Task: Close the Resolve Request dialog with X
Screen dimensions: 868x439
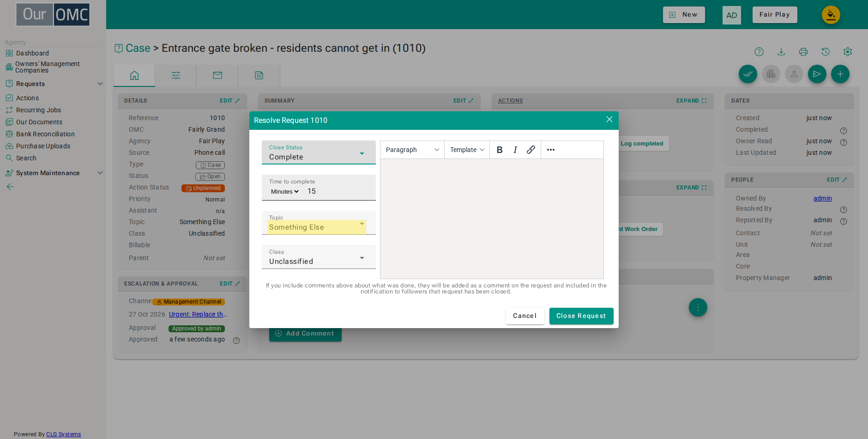Action: [609, 120]
